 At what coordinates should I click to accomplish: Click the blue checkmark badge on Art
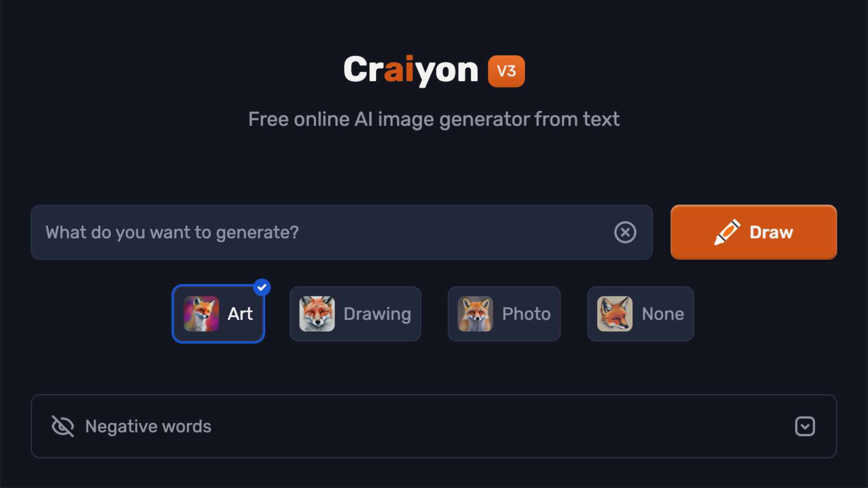tap(262, 287)
